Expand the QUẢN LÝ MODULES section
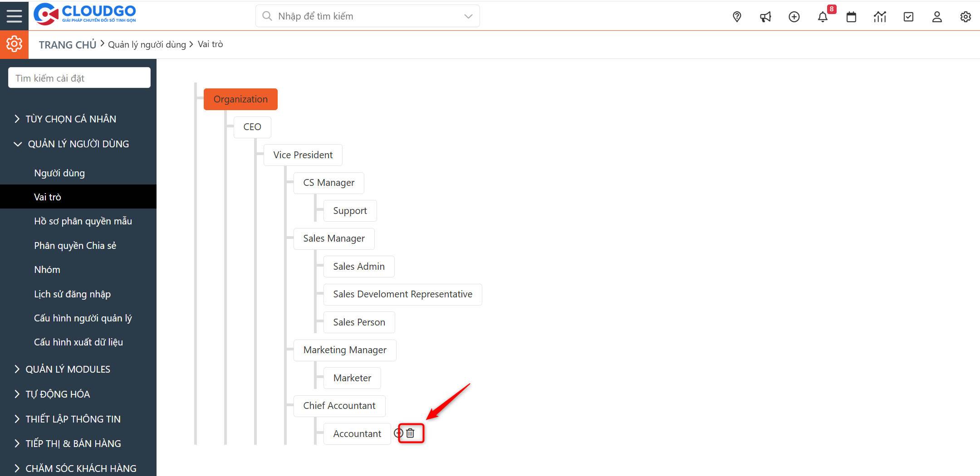Screen dimensions: 980x476 [x=68, y=369]
